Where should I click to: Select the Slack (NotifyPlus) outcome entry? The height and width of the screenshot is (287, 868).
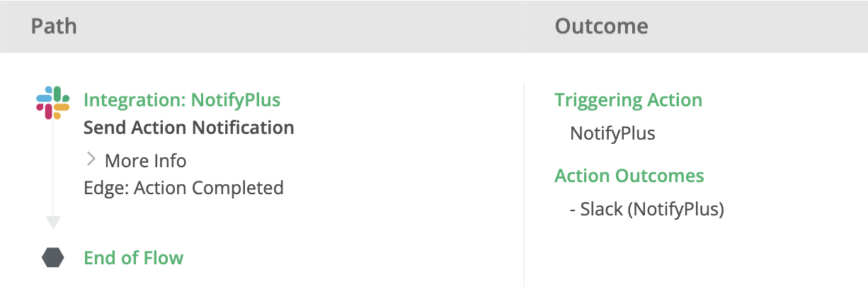pyautogui.click(x=651, y=210)
